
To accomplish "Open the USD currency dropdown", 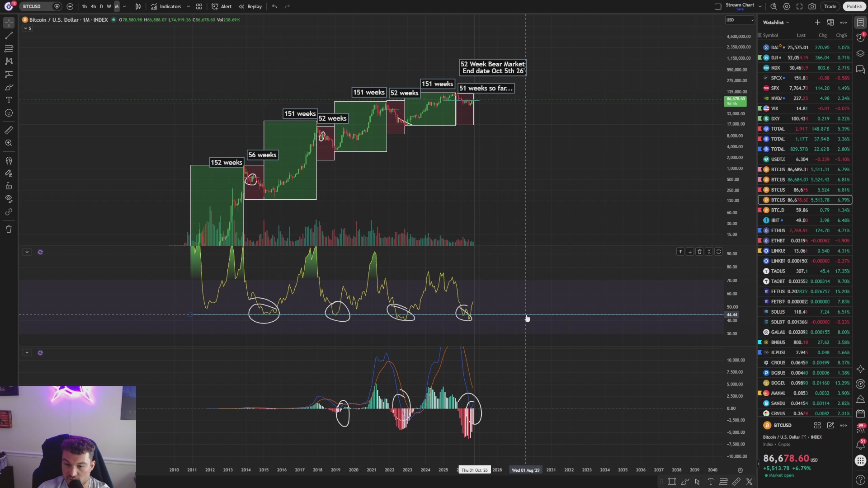I will (x=740, y=20).
